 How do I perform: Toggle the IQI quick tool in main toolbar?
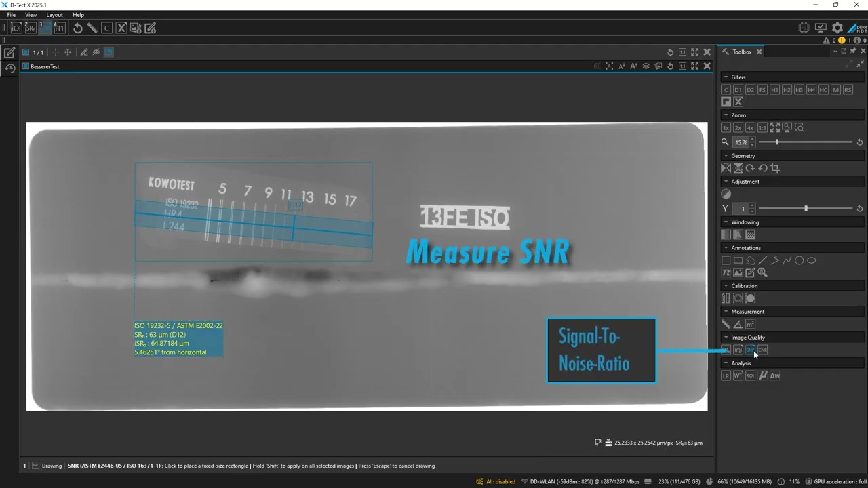pyautogui.click(x=16, y=28)
